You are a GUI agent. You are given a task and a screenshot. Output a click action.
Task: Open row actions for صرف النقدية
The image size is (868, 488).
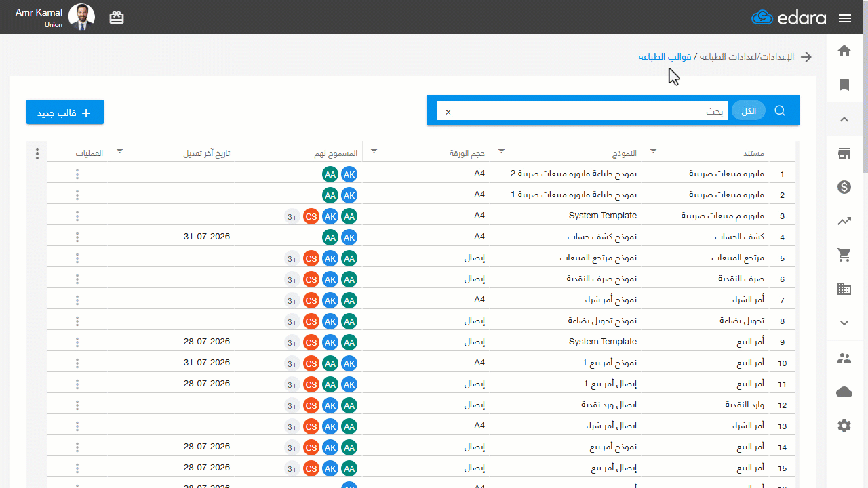coord(77,279)
